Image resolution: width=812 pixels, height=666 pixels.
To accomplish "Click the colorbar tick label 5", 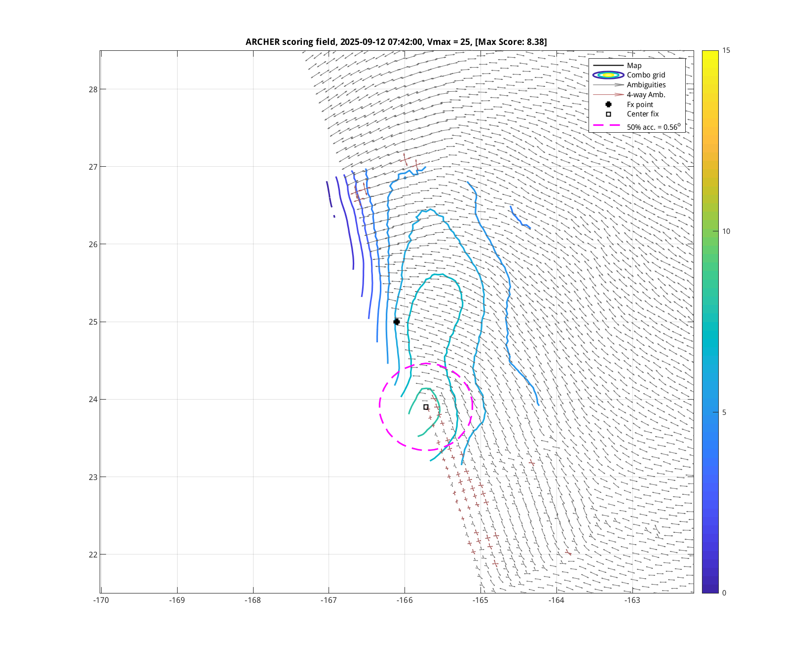I will click(724, 412).
